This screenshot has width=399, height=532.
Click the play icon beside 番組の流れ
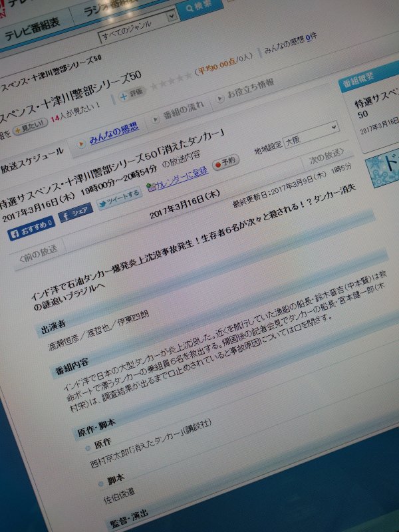tap(156, 120)
